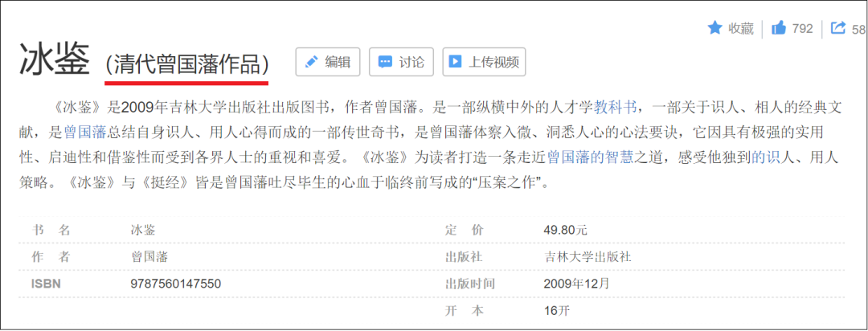Viewport: 868px width, 331px height.
Task: Open the 曾国藩 link in the second summary line
Action: tap(84, 132)
